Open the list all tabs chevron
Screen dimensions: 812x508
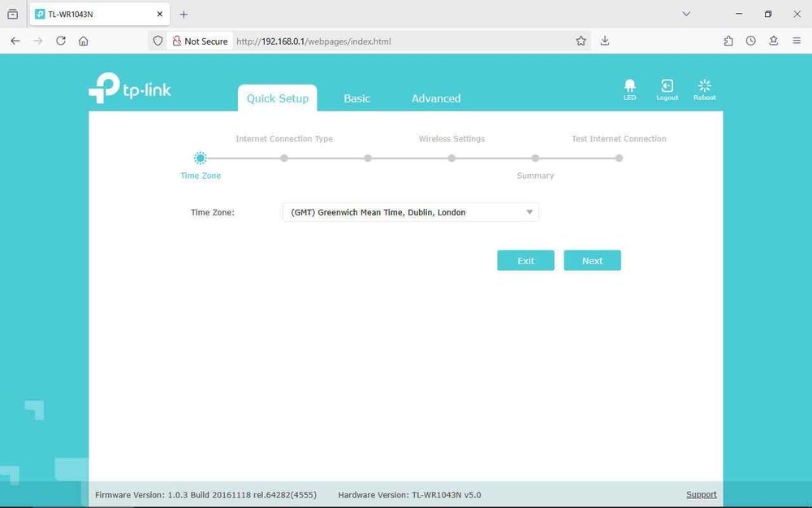coord(686,14)
